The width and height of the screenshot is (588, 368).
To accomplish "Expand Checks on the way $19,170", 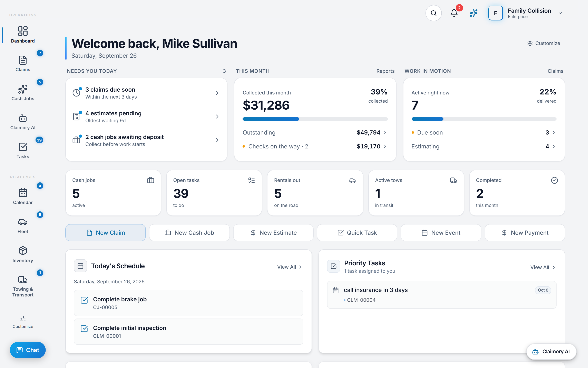I will pyautogui.click(x=385, y=146).
